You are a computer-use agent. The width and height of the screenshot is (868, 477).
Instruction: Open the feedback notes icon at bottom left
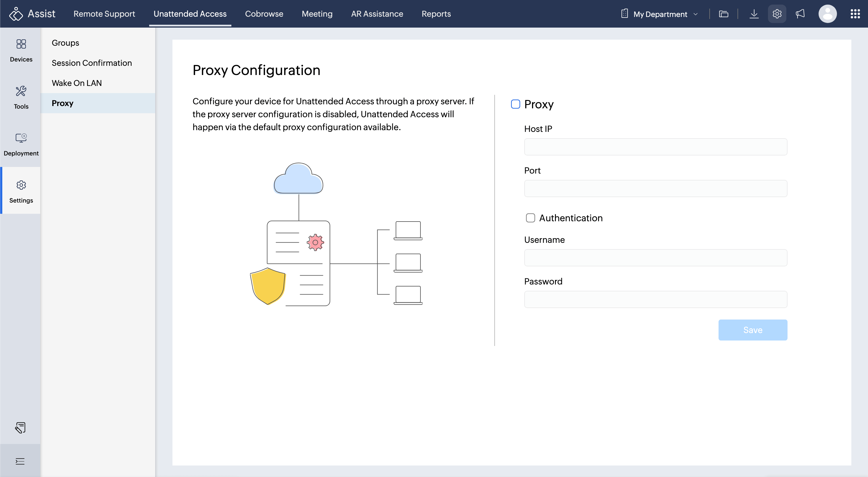[x=20, y=428]
